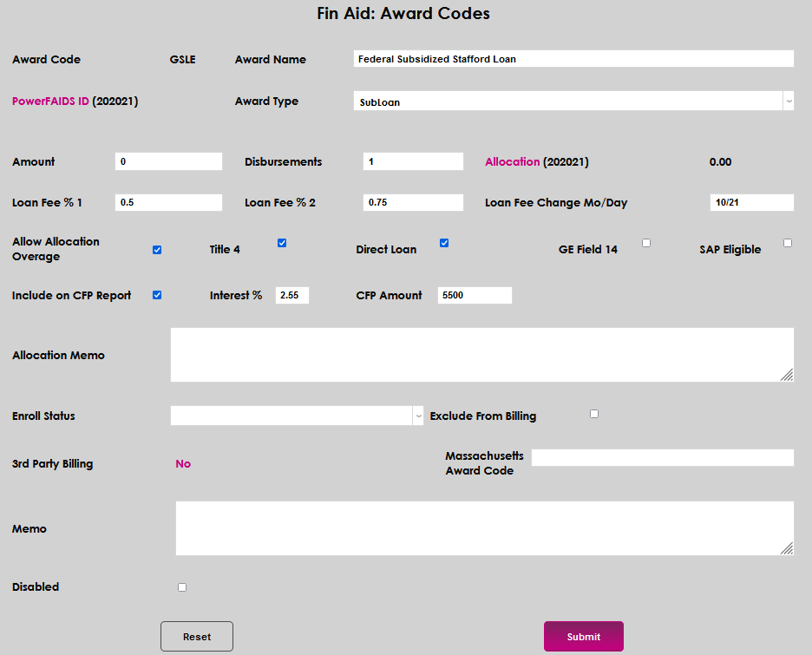Expand the Enroll Status dropdown
Image resolution: width=812 pixels, height=655 pixels.
[x=297, y=416]
